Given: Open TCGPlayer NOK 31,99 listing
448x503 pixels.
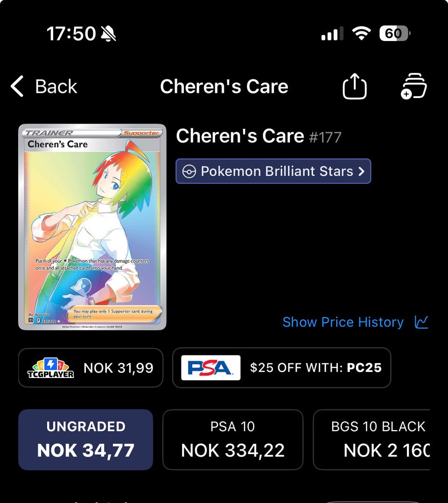Looking at the screenshot, I should (119, 368).
